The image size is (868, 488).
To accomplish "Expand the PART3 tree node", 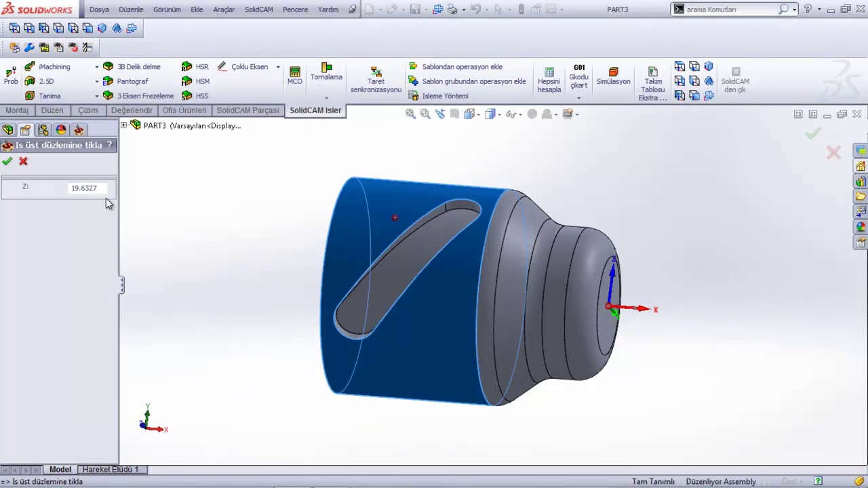I will 124,125.
